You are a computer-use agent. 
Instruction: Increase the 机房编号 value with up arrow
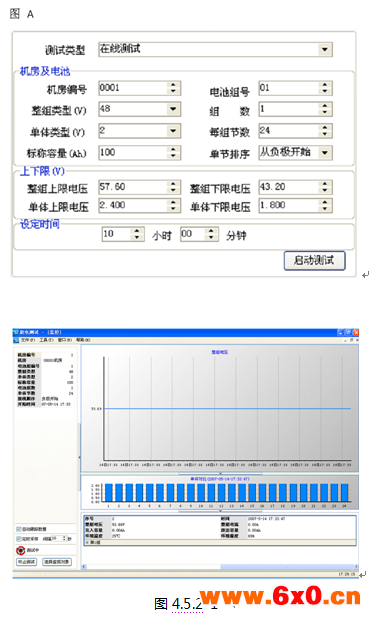click(x=173, y=85)
